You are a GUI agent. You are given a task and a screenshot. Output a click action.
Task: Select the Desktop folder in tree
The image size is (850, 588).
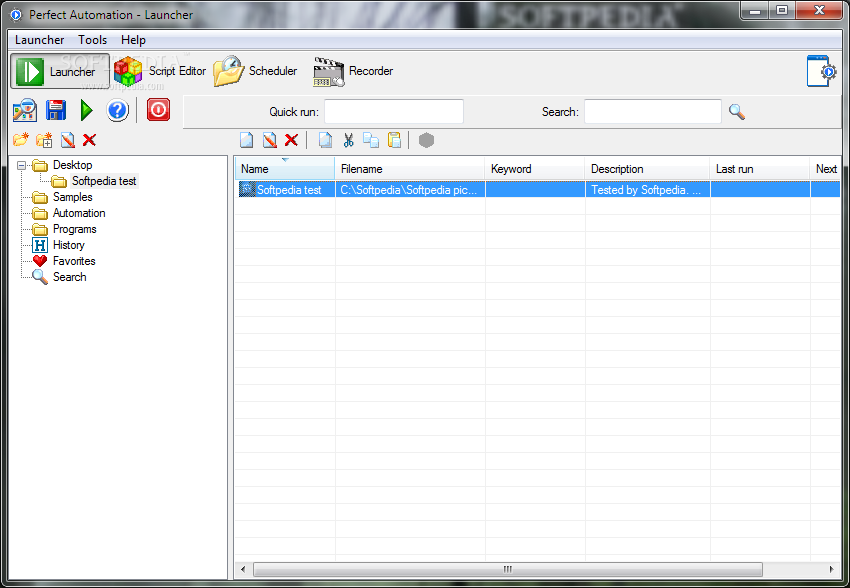[72, 165]
